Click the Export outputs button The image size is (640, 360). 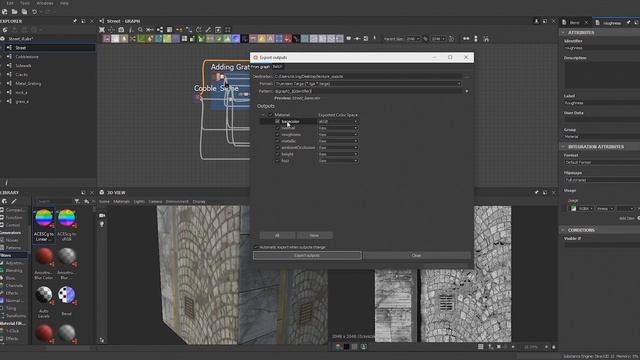click(x=307, y=255)
